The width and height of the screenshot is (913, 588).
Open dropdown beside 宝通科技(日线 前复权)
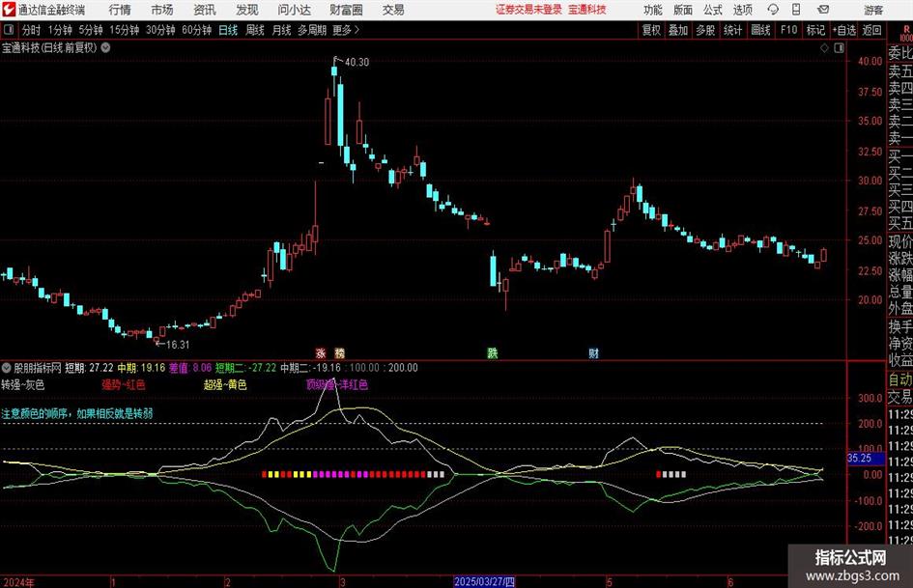pyautogui.click(x=105, y=47)
